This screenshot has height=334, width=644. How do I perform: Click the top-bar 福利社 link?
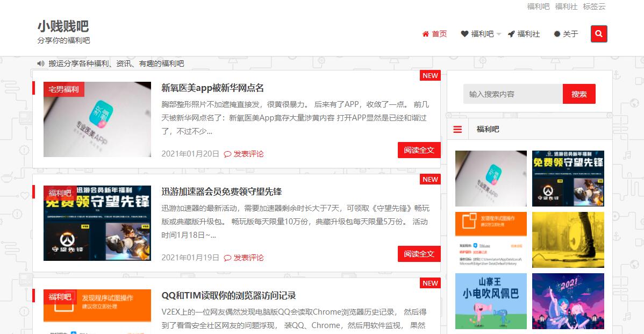(566, 6)
